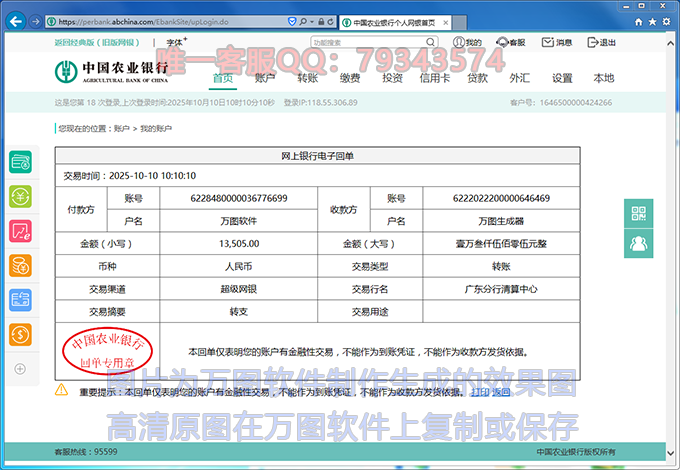The width and height of the screenshot is (680, 470).
Task: Open the orange coin stack sidebar icon
Action: [x=20, y=265]
